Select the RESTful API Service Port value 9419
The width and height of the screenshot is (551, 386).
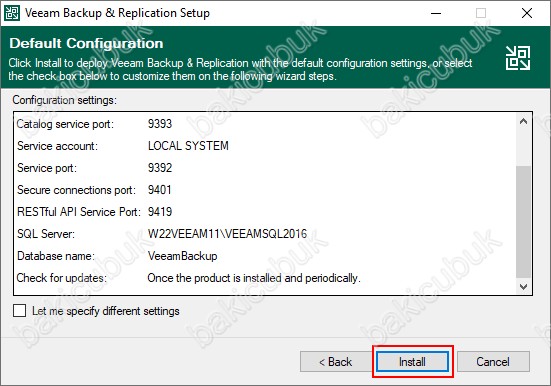click(x=160, y=212)
